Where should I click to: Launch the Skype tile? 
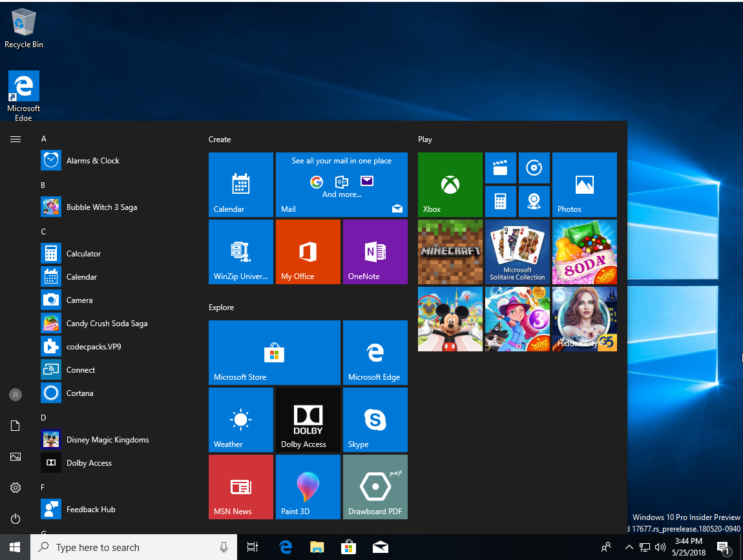pyautogui.click(x=375, y=420)
